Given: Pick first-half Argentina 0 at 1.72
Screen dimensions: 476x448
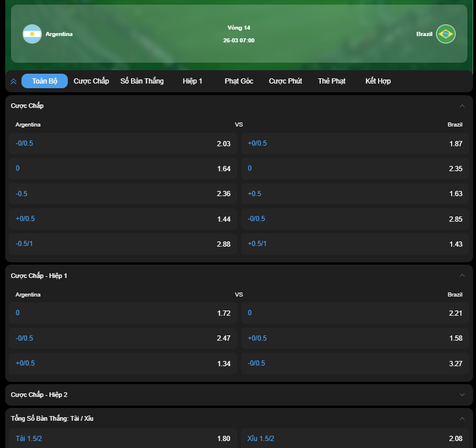Looking at the screenshot, I should [x=123, y=313].
